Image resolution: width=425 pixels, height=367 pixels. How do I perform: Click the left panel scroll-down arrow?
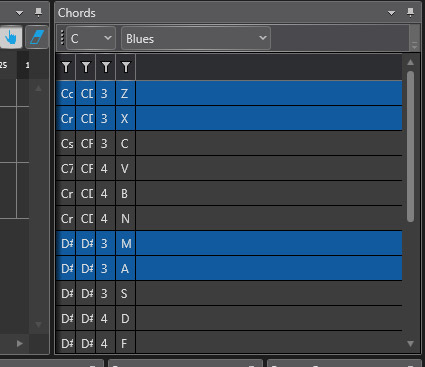tap(38, 324)
